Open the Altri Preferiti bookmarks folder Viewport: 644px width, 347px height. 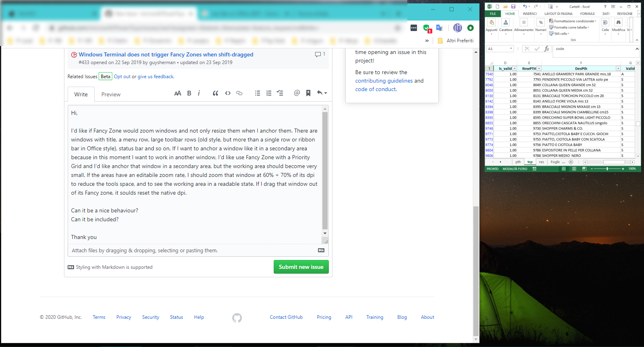click(x=456, y=41)
